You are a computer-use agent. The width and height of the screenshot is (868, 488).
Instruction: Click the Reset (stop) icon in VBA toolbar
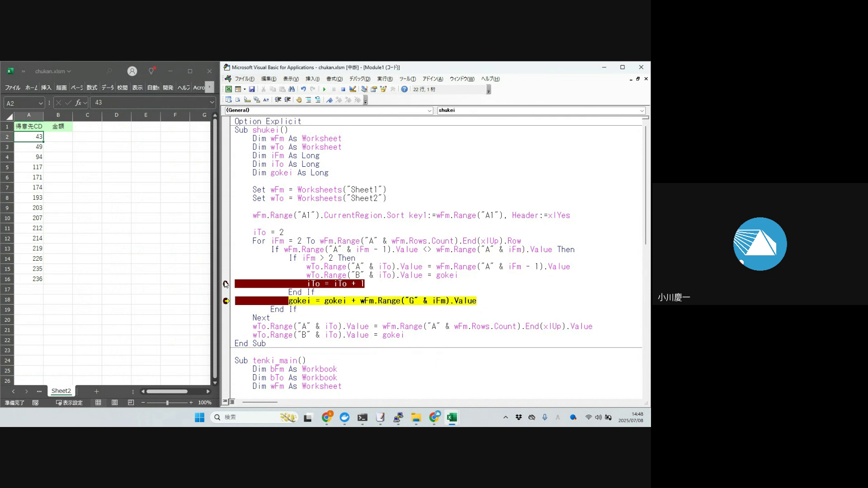[x=343, y=89]
